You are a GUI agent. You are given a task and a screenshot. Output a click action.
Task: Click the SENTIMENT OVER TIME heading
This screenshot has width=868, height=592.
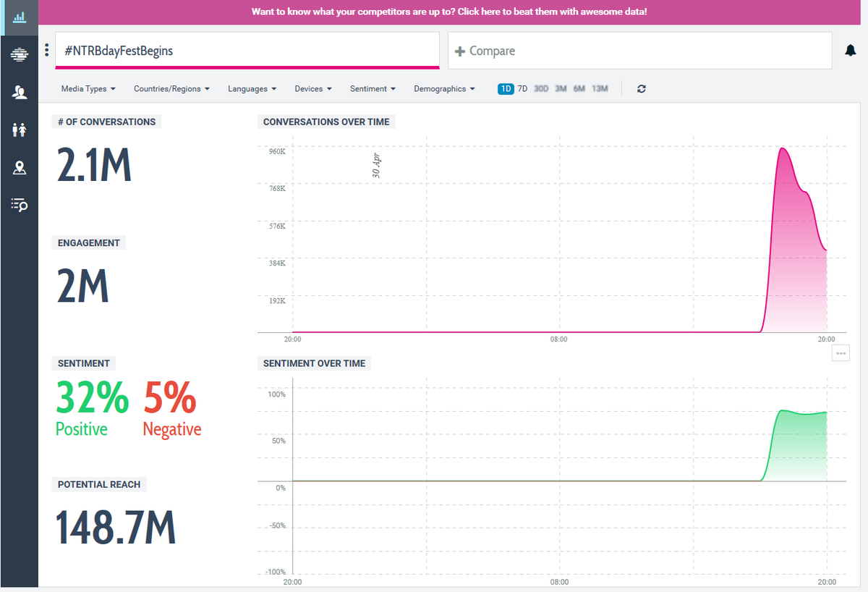[x=315, y=363]
